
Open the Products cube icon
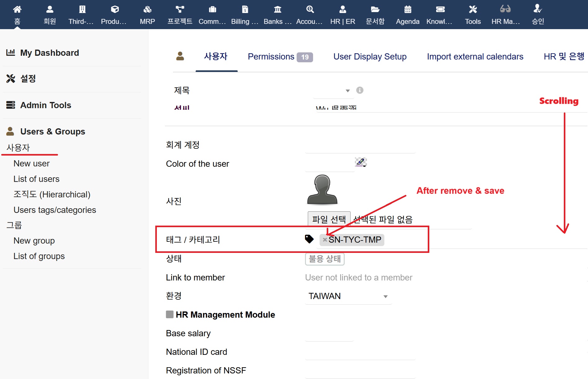[x=115, y=9]
